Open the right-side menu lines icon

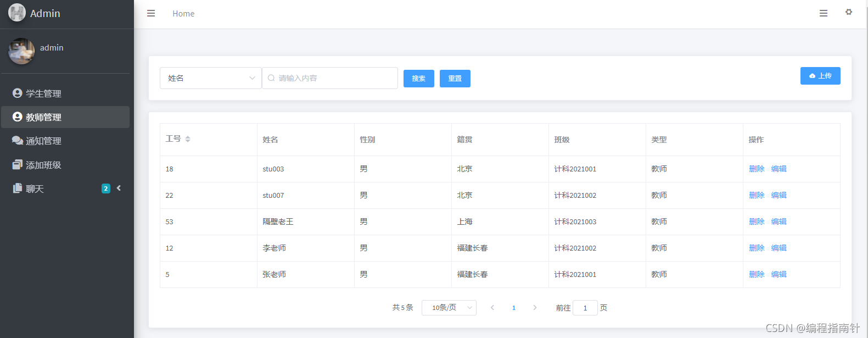click(x=824, y=13)
